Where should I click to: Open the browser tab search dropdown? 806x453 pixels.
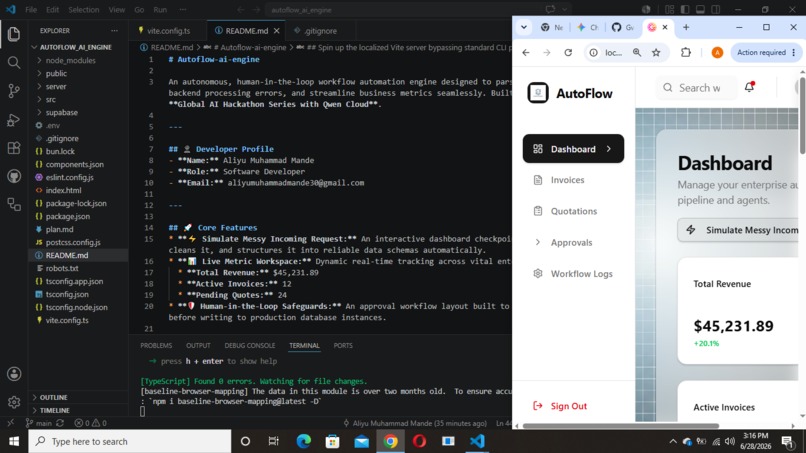524,27
